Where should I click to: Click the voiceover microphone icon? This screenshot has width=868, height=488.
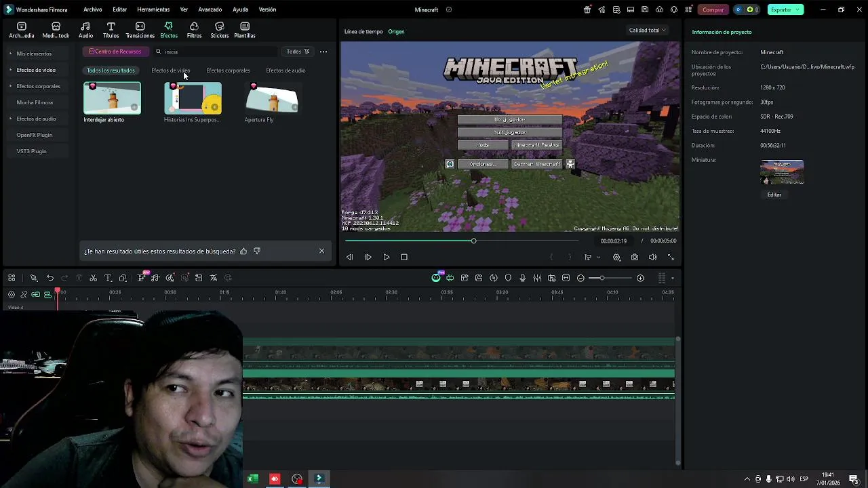pos(522,278)
